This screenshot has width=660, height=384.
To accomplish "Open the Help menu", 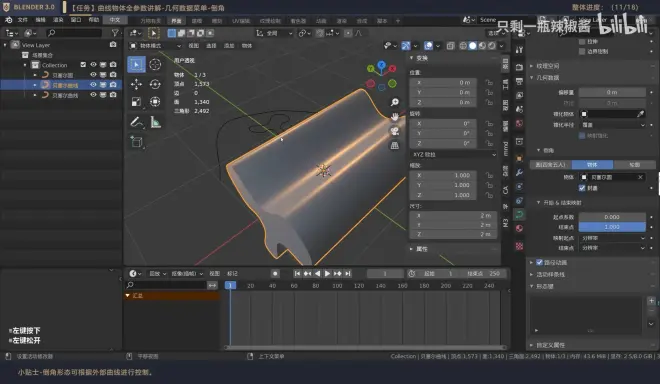I will [x=93, y=20].
